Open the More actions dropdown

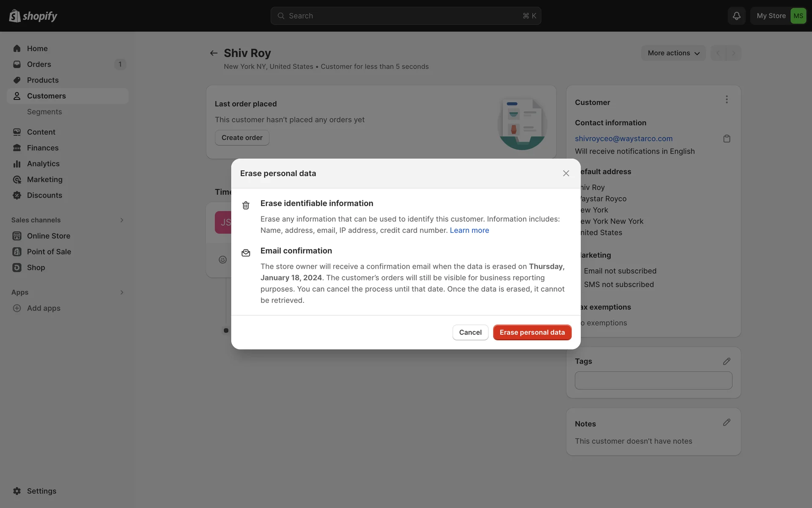[x=673, y=53]
